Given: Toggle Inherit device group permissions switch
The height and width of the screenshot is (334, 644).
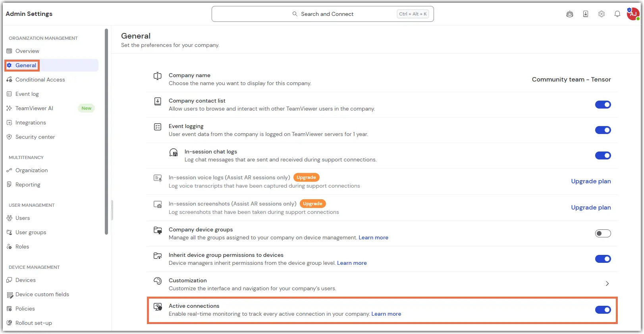Looking at the screenshot, I should coord(603,259).
